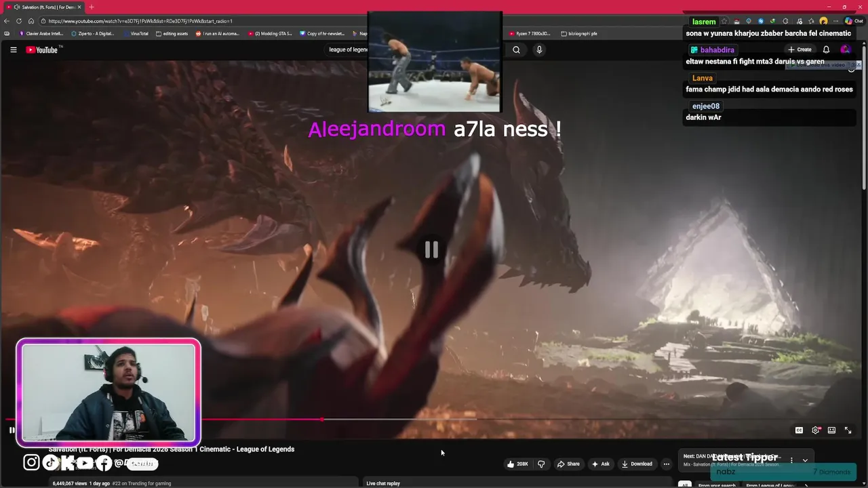Open the Copy of hr-newslet... bookmark

pyautogui.click(x=322, y=33)
